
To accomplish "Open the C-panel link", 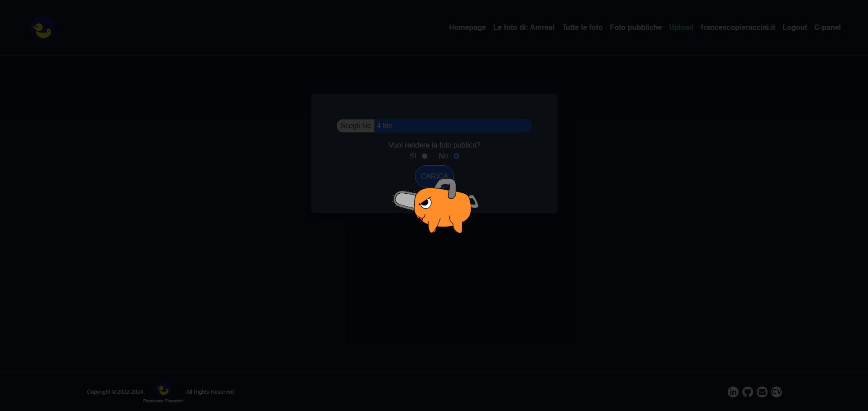I will click(827, 27).
